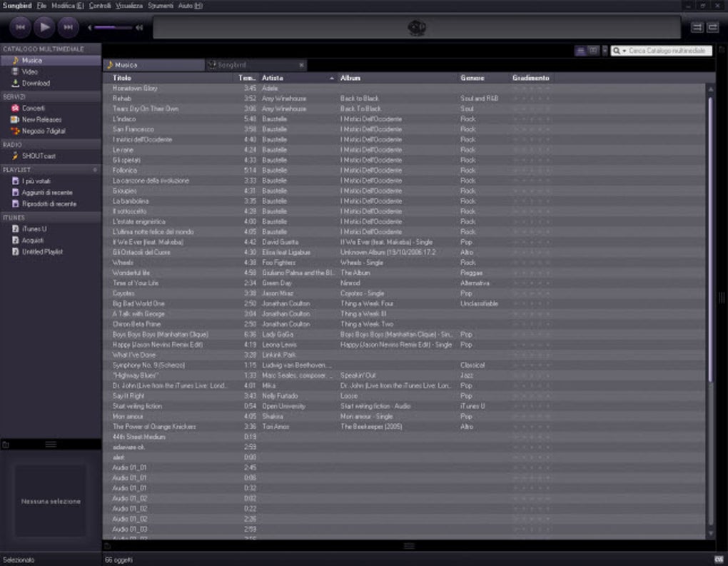Open the bottom content pane selector icon
The image size is (728, 566).
[x=107, y=546]
